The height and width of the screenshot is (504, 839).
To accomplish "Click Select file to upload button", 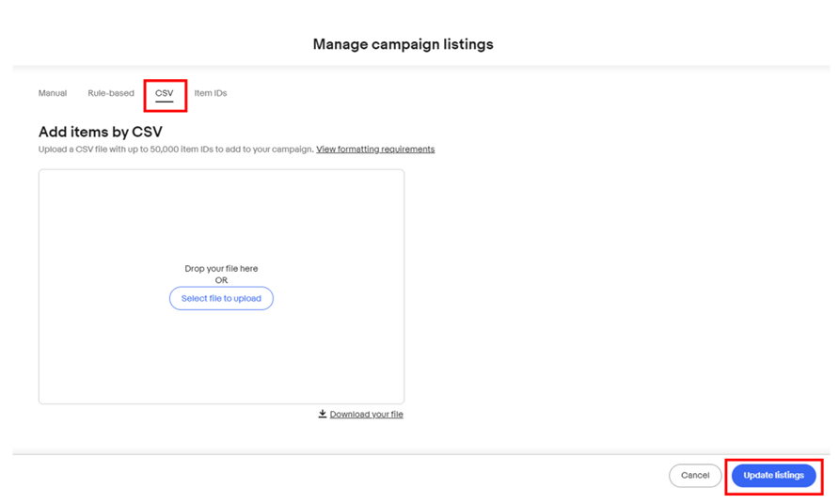I will point(221,299).
